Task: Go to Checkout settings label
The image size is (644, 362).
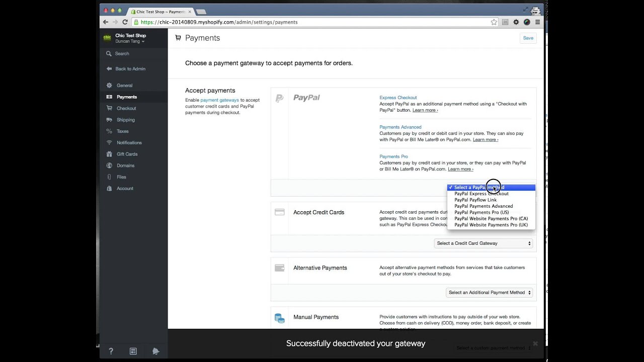Action: [x=126, y=109]
